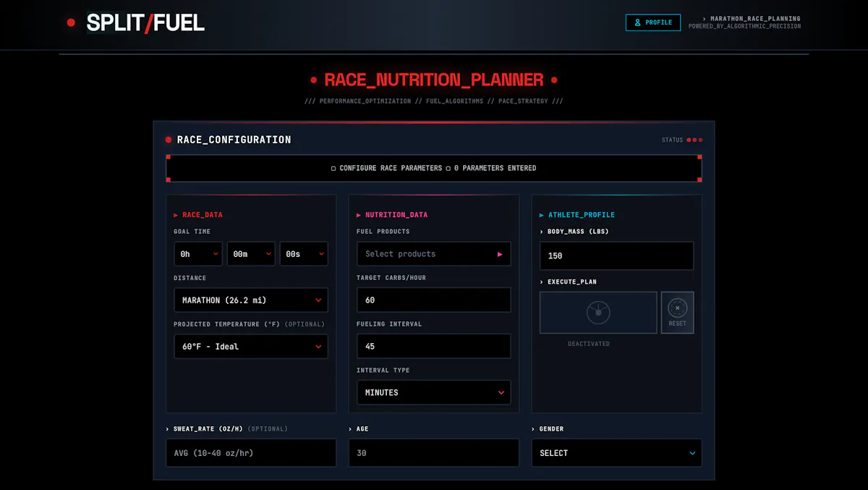The image size is (868, 490).
Task: Click the "0 PARAMETERS ENTERED" text
Action: point(495,168)
